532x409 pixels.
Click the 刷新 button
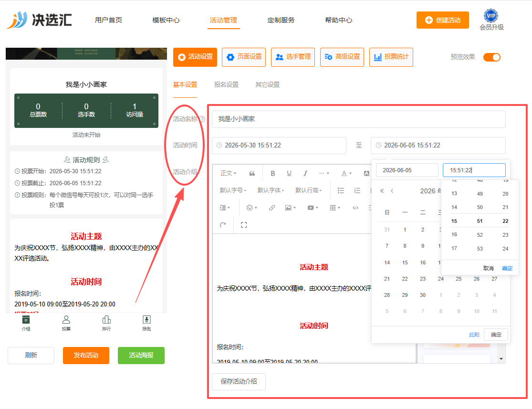(31, 356)
